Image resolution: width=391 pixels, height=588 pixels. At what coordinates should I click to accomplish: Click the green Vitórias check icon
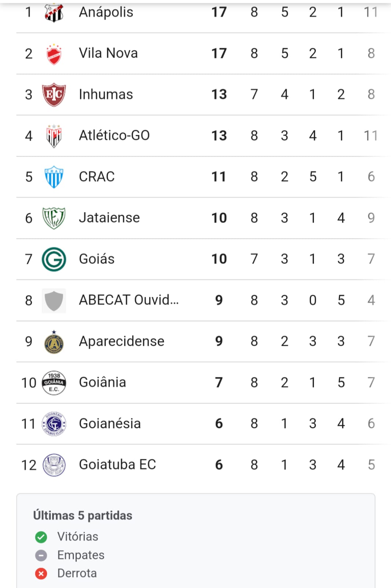(41, 537)
